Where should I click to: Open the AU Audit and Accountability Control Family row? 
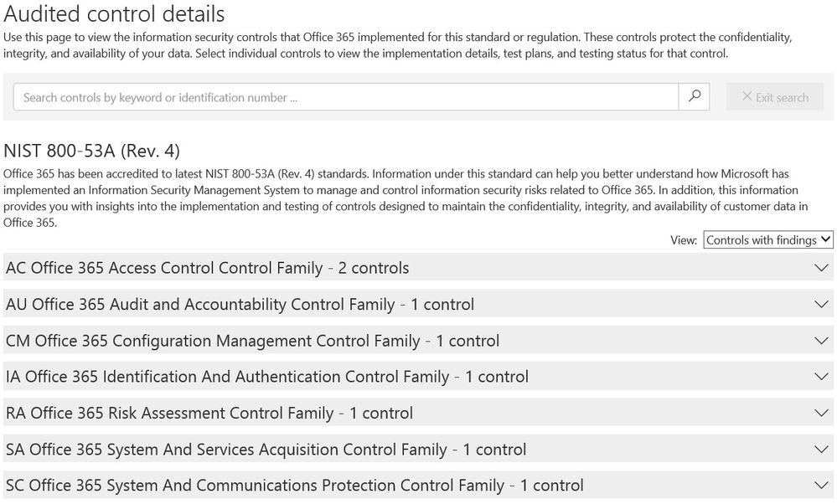tap(418, 304)
